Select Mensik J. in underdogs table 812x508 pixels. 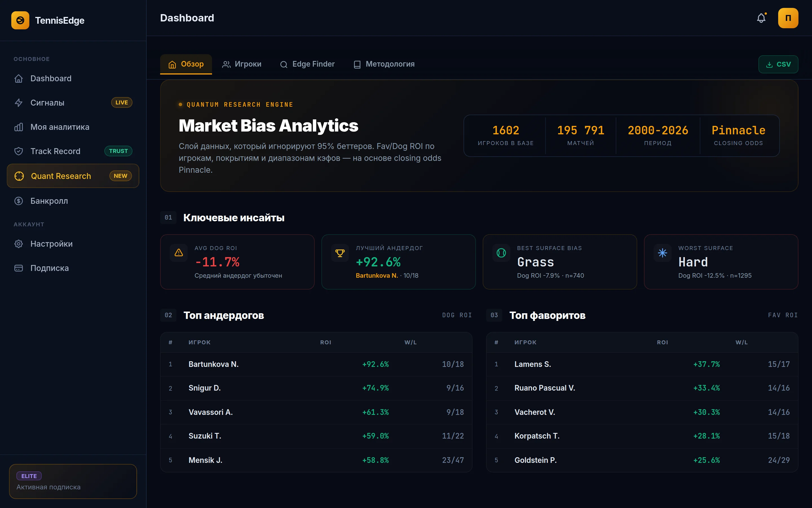click(x=316, y=460)
